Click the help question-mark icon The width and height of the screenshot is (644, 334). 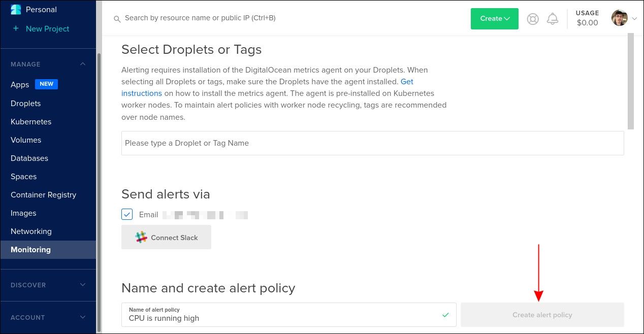coord(532,18)
